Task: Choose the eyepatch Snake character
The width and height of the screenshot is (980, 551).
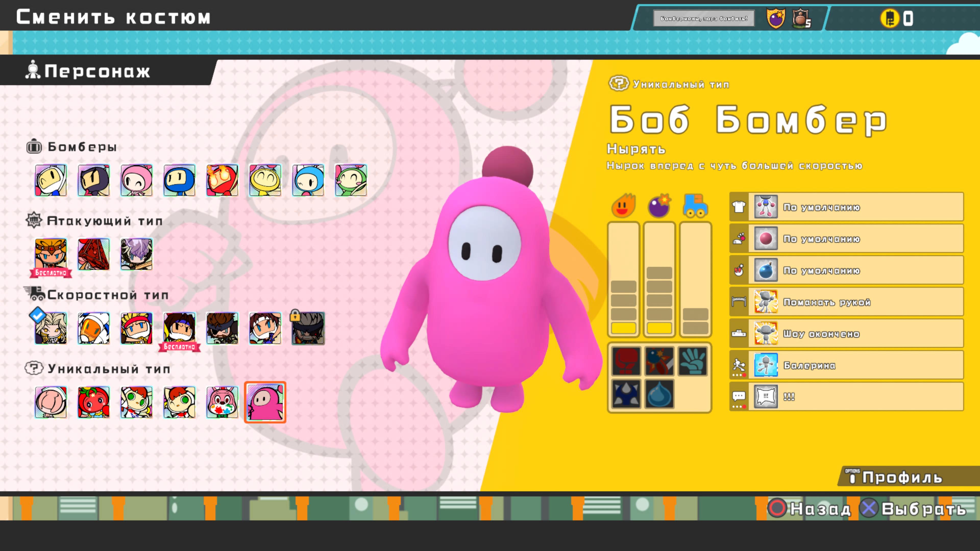Action: point(222,328)
